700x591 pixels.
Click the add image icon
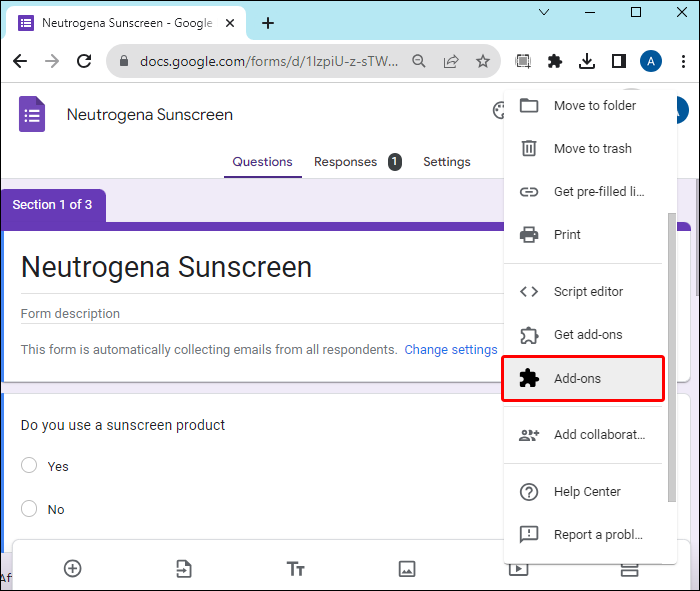pos(407,568)
